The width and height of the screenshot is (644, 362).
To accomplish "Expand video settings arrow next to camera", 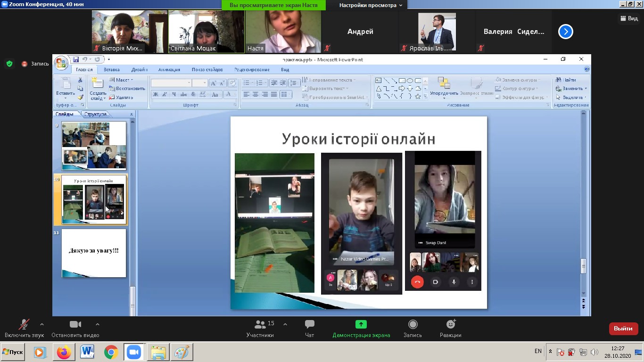I will (x=98, y=324).
